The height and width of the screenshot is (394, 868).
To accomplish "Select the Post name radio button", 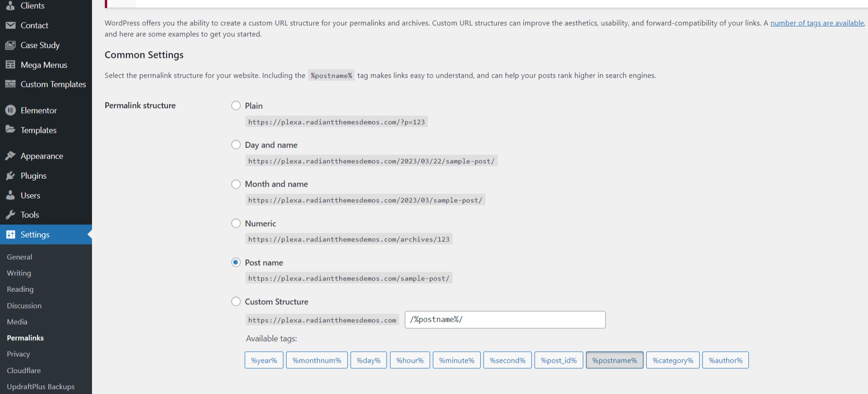I will tap(236, 263).
